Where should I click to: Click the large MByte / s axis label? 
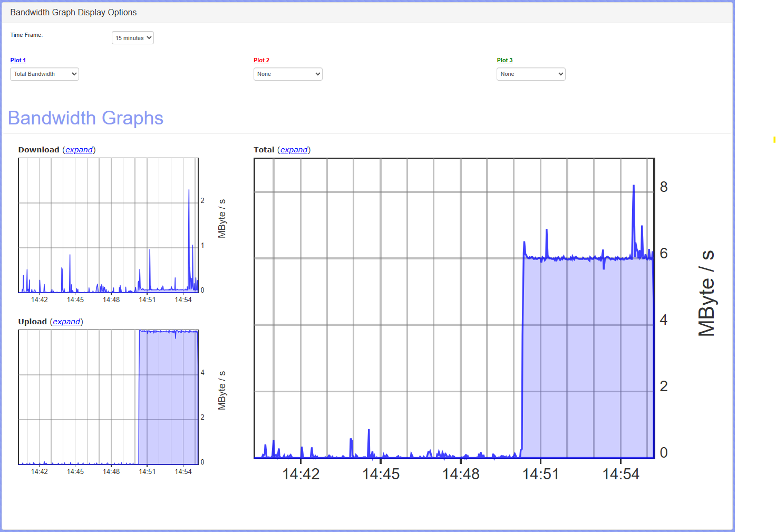coord(706,293)
